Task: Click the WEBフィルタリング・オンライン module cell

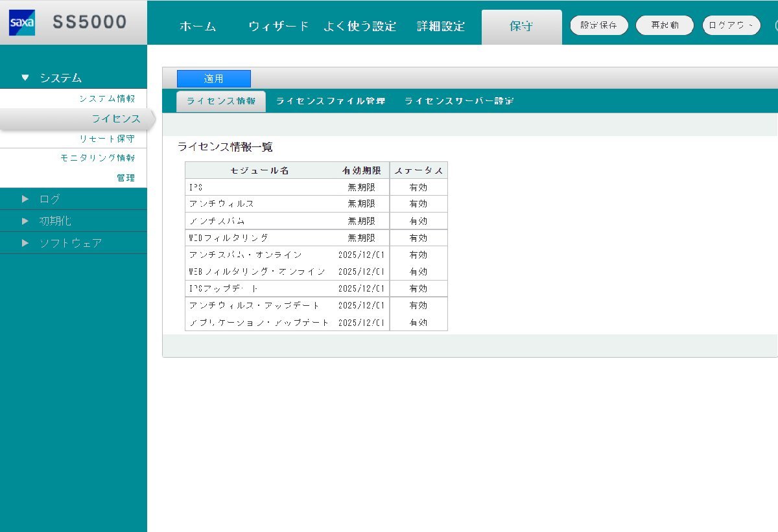Action: [257, 272]
